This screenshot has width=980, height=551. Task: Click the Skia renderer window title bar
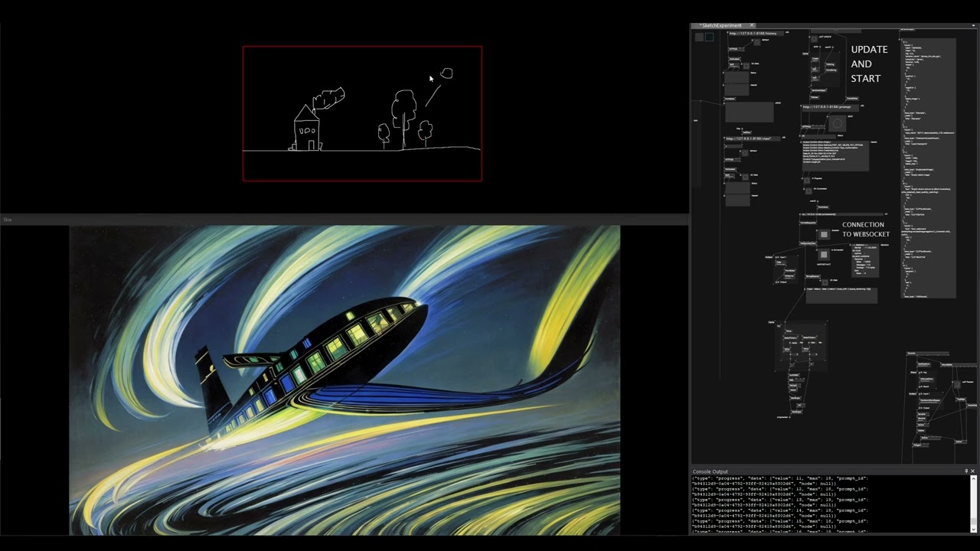(345, 220)
